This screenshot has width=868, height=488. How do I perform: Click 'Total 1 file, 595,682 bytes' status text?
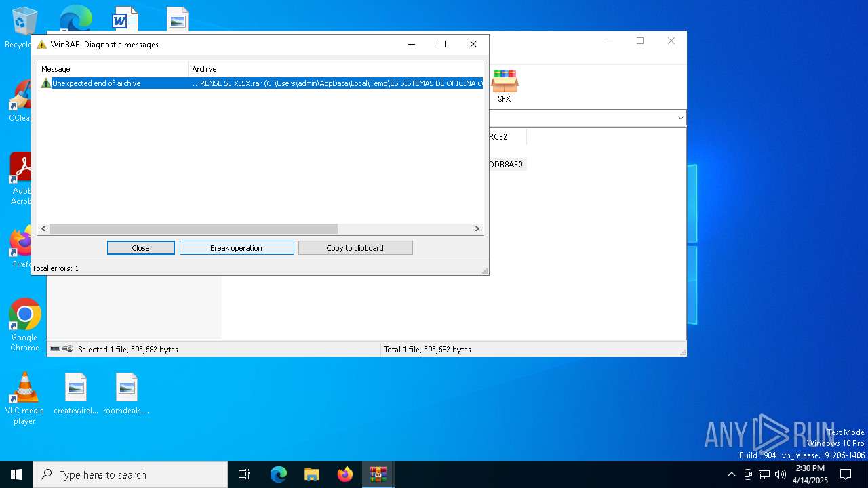coord(427,350)
